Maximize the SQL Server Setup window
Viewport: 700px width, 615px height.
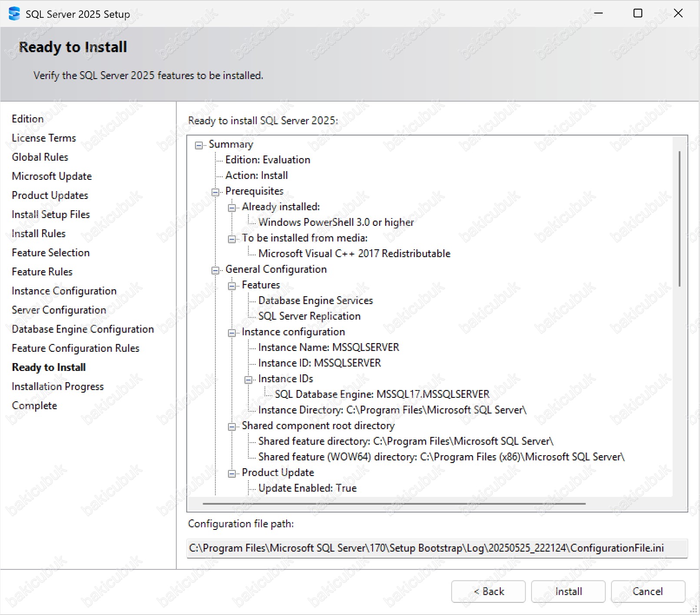coord(638,13)
